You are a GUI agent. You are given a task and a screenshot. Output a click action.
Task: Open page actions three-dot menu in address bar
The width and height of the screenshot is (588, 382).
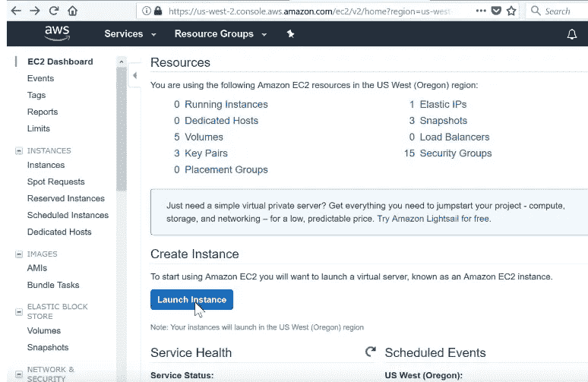pyautogui.click(x=481, y=11)
